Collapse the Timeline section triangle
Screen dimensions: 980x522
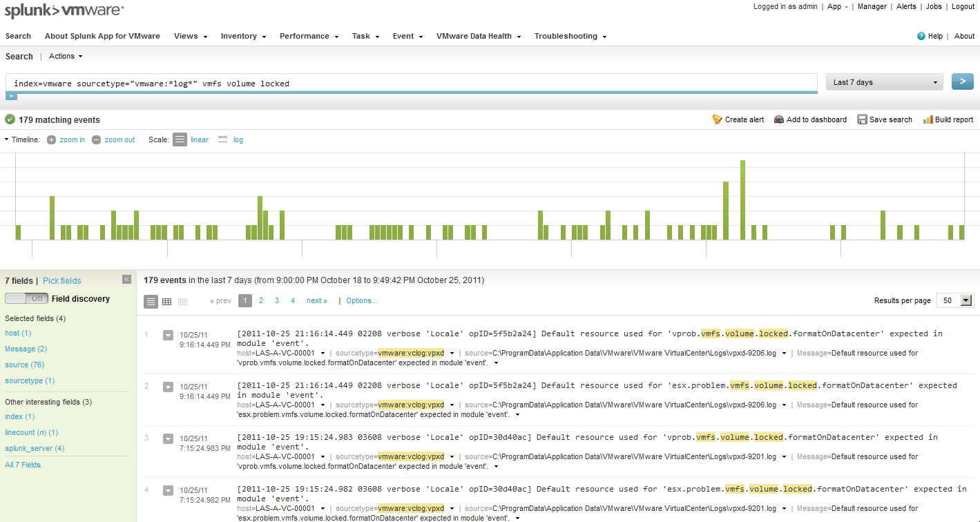(x=6, y=139)
